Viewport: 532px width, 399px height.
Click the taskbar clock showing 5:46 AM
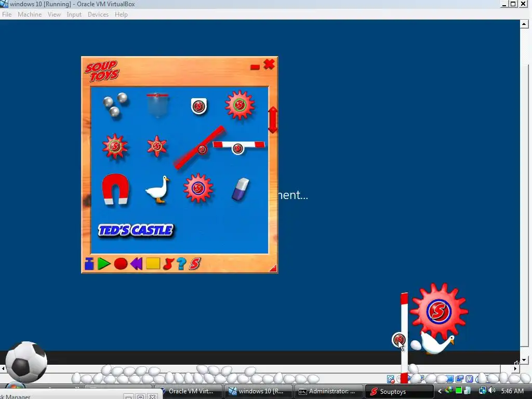click(x=512, y=391)
